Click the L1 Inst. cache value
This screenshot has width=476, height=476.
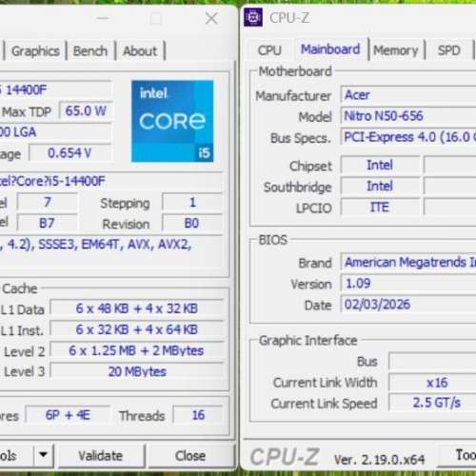(x=137, y=329)
